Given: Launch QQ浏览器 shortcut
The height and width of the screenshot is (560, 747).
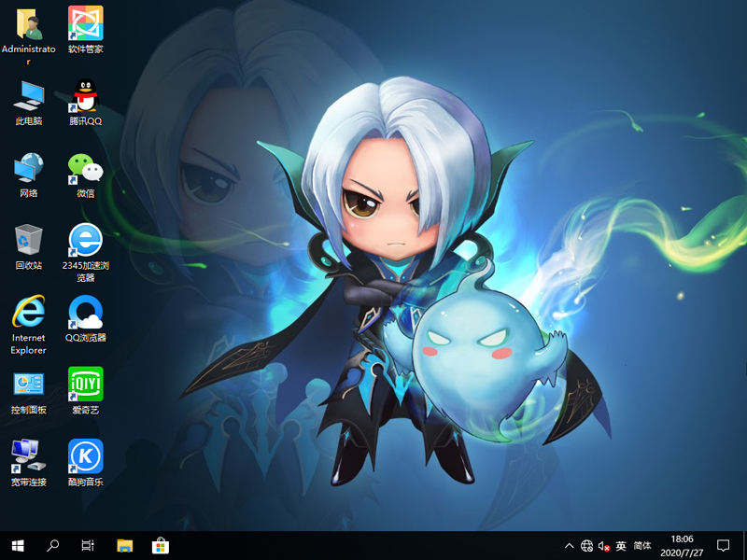Looking at the screenshot, I should (x=86, y=313).
